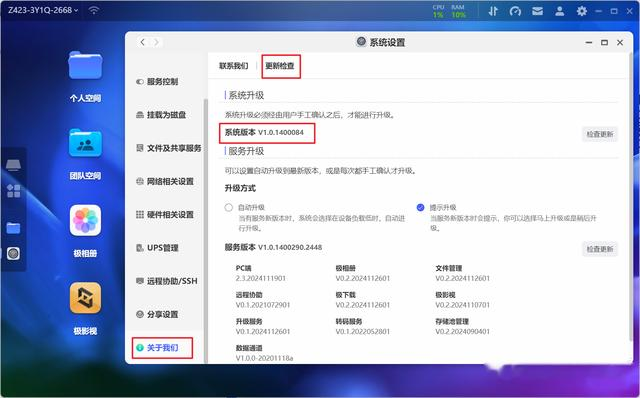Select the 自动升级 radio option
The width and height of the screenshot is (640, 398).
[229, 207]
